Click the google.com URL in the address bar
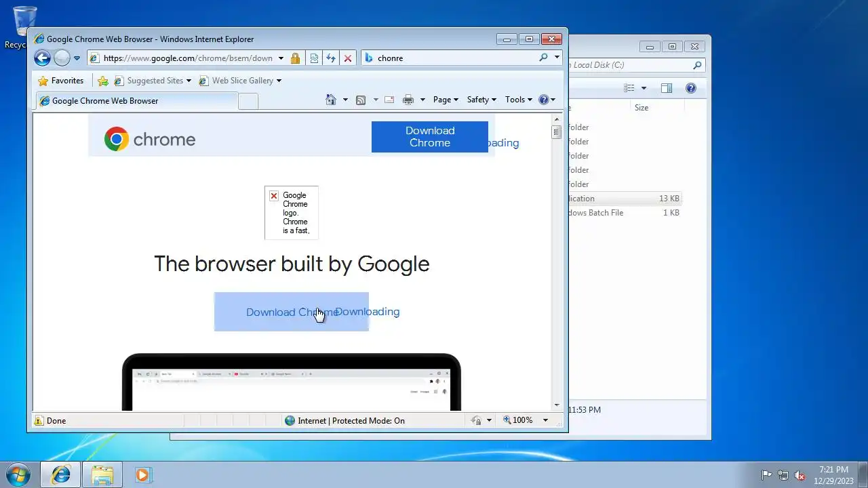The height and width of the screenshot is (488, 868). 188,58
